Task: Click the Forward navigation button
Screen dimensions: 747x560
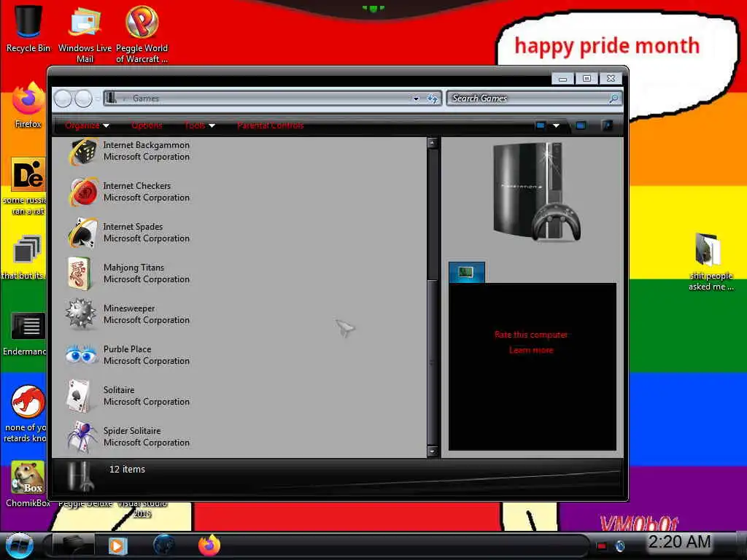Action: (x=83, y=98)
